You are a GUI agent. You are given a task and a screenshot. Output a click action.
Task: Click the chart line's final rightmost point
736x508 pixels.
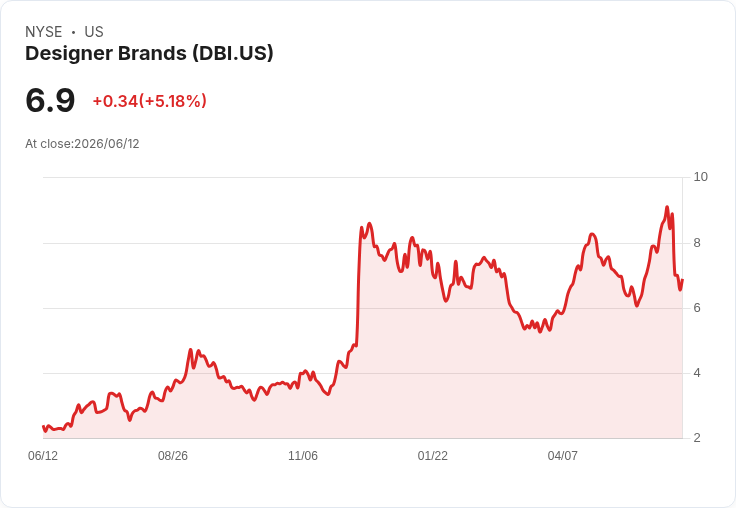click(682, 280)
